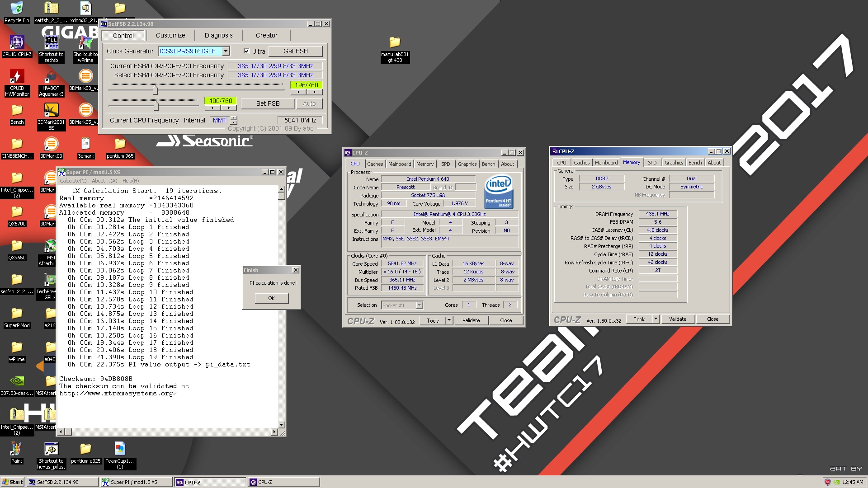Open the Caches tab in CPU-Z CPU window
The height and width of the screenshot is (488, 868).
pyautogui.click(x=375, y=164)
